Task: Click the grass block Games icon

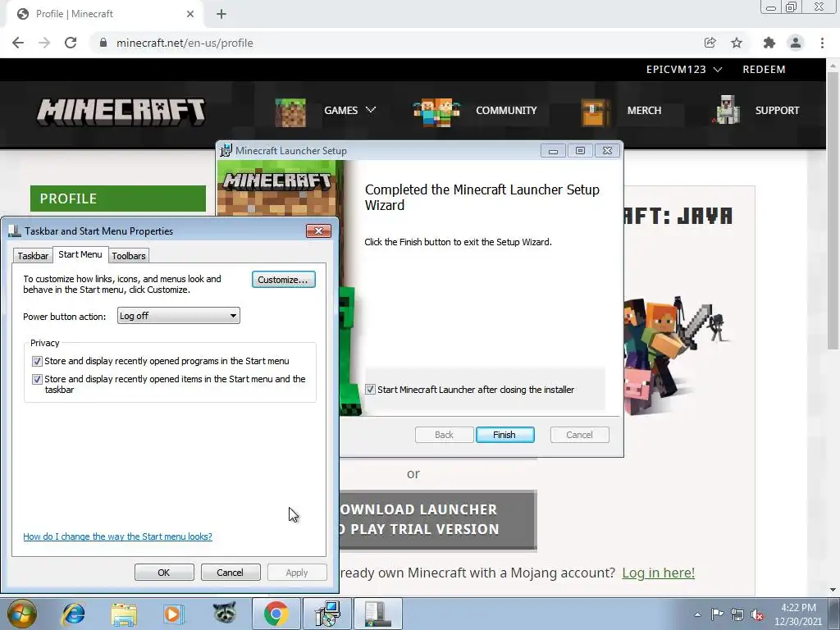Action: (x=290, y=112)
